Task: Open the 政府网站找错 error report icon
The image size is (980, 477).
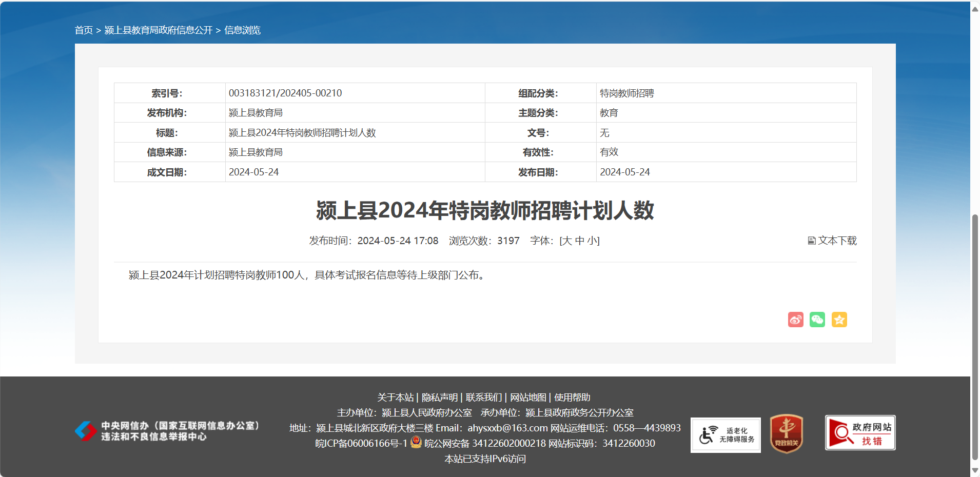Action: [860, 433]
